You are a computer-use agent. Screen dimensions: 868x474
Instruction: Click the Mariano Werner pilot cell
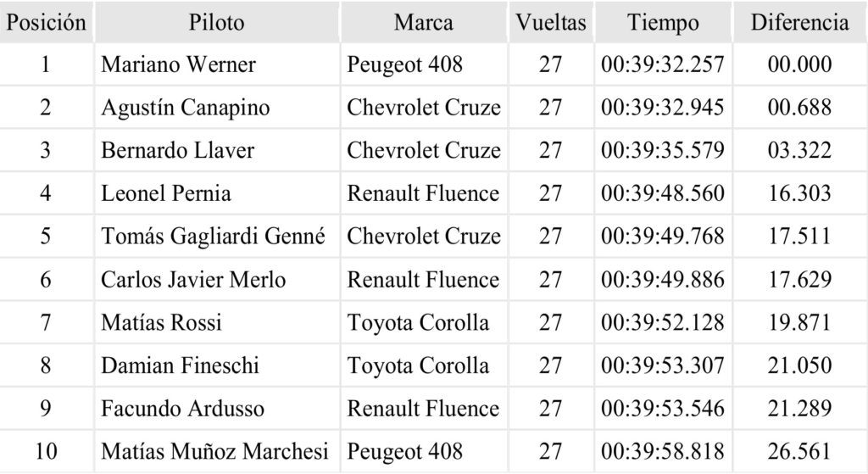(x=178, y=64)
